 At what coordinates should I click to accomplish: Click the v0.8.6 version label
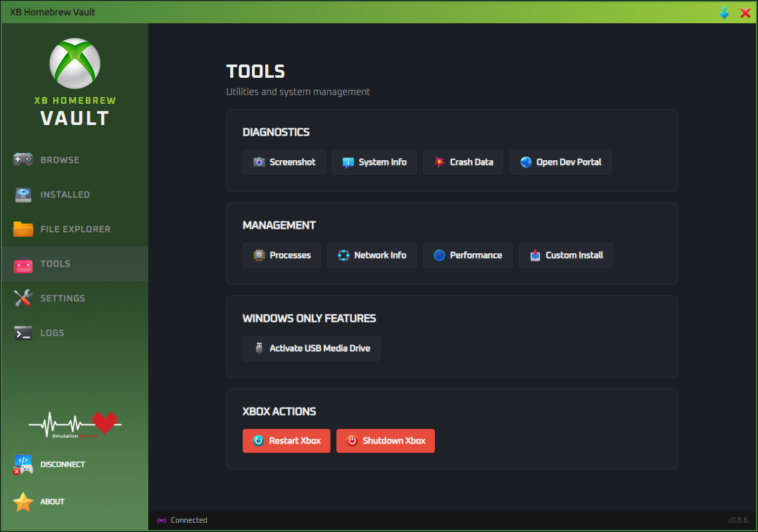(737, 521)
